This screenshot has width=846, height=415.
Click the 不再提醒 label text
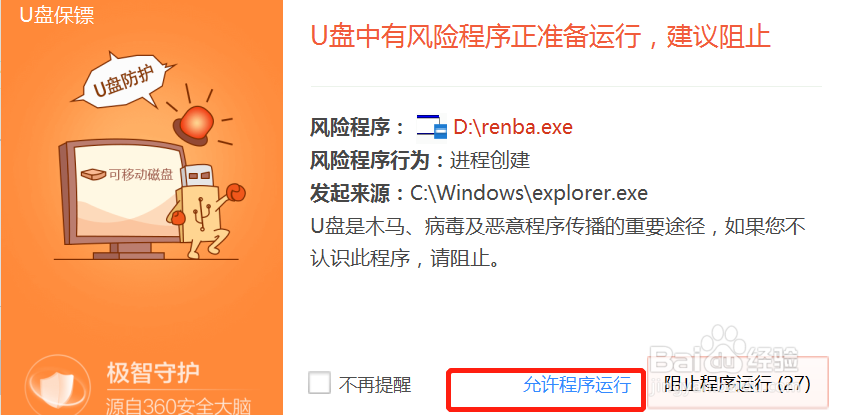(375, 385)
